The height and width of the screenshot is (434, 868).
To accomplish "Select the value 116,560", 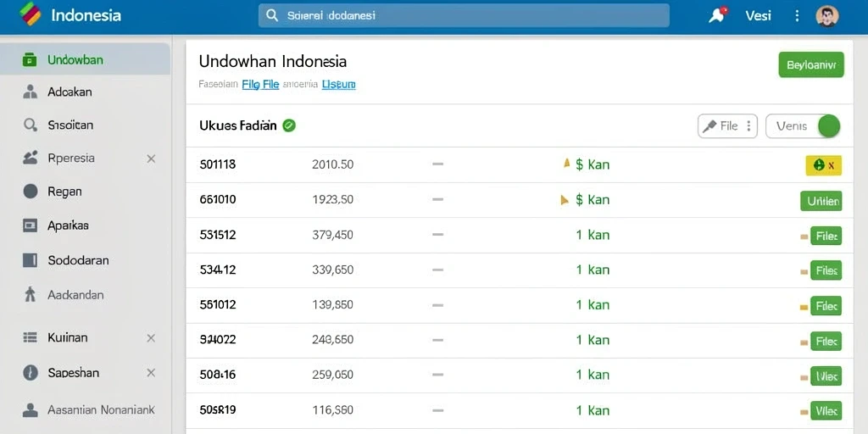I will (x=332, y=410).
